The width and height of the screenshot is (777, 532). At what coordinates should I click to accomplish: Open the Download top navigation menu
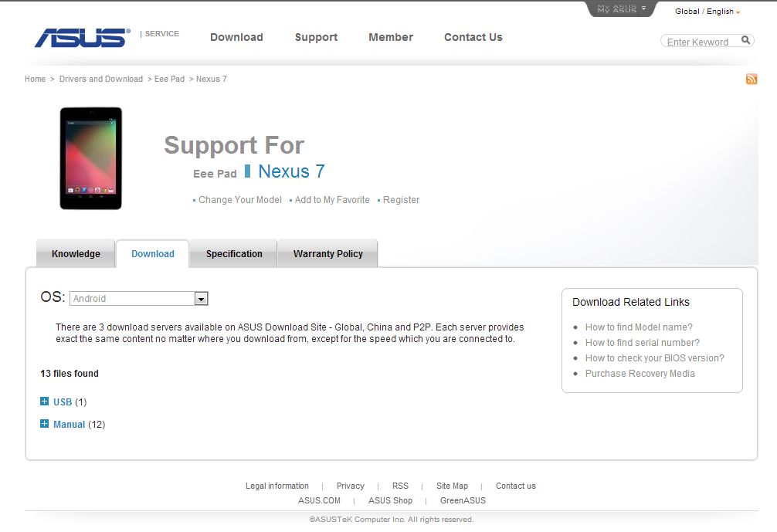[x=236, y=37]
